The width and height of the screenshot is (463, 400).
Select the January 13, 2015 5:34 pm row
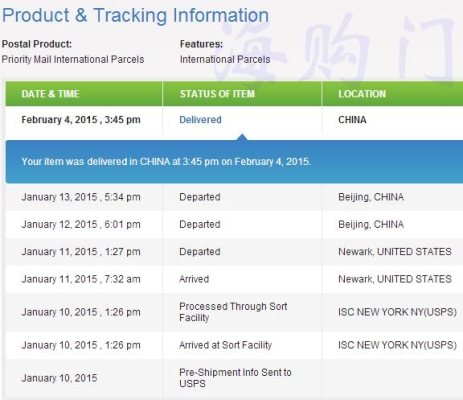coord(234,197)
